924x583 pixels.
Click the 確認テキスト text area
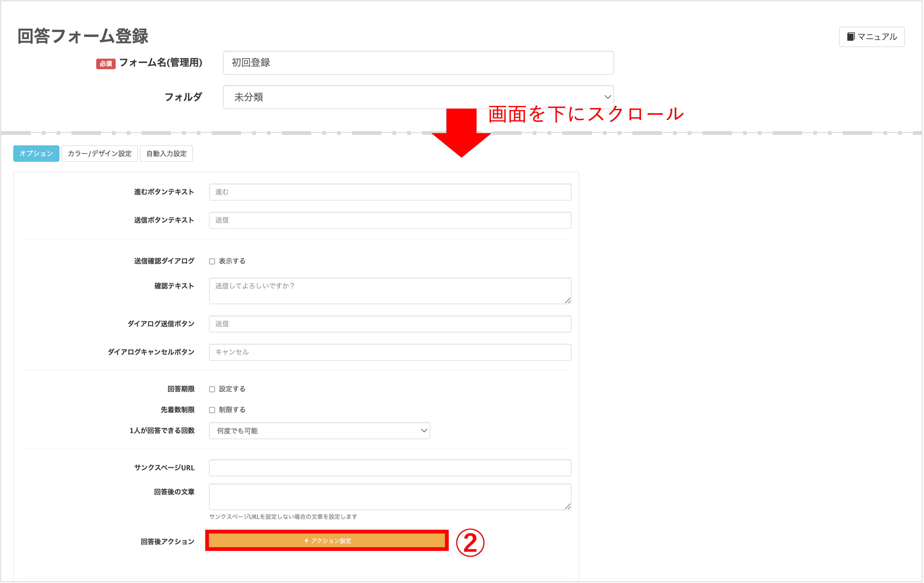pos(390,290)
